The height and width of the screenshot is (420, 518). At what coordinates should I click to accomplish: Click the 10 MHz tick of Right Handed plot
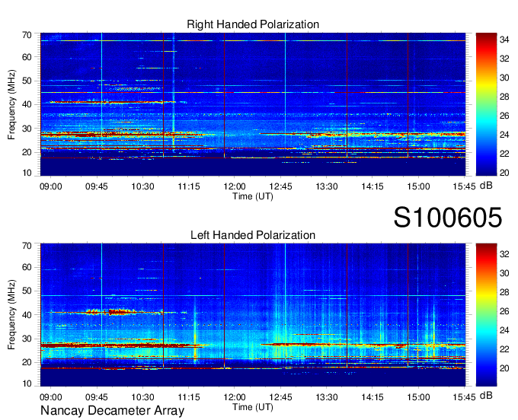(x=27, y=173)
